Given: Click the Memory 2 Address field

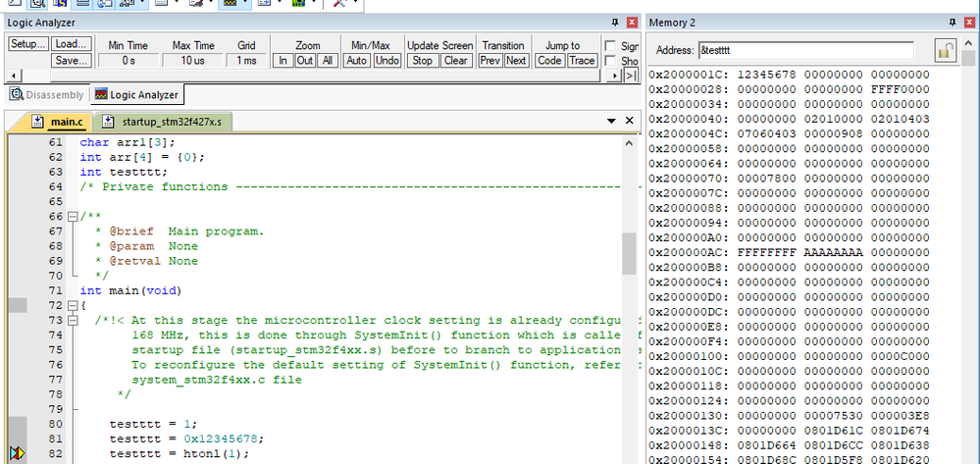Looking at the screenshot, I should (805, 51).
